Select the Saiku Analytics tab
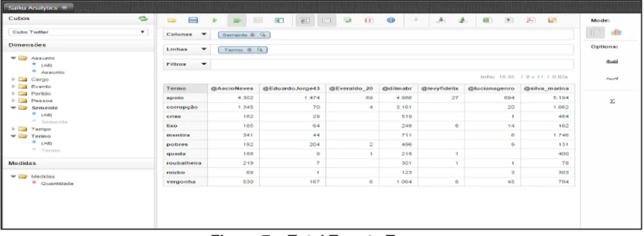 pos(38,7)
